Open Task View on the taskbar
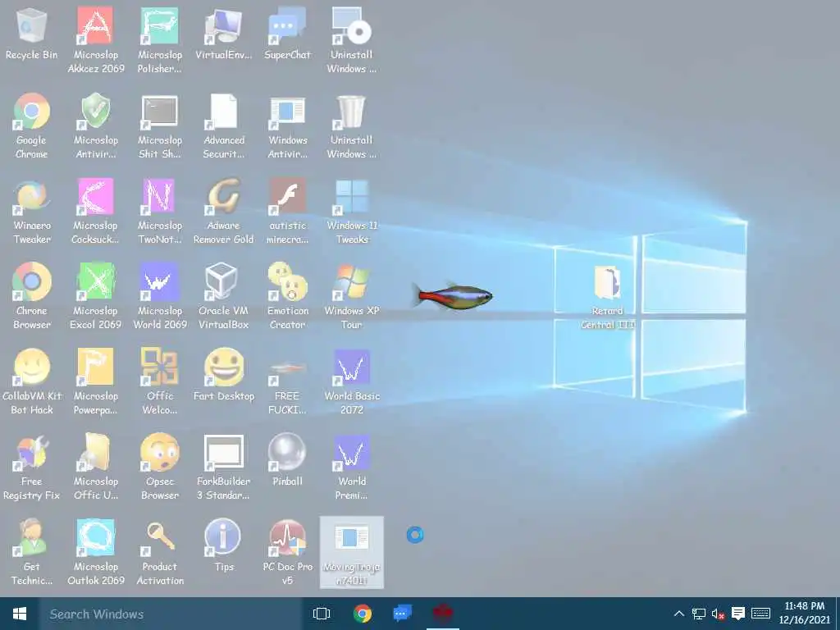Screen dimensions: 840x630 point(322,614)
